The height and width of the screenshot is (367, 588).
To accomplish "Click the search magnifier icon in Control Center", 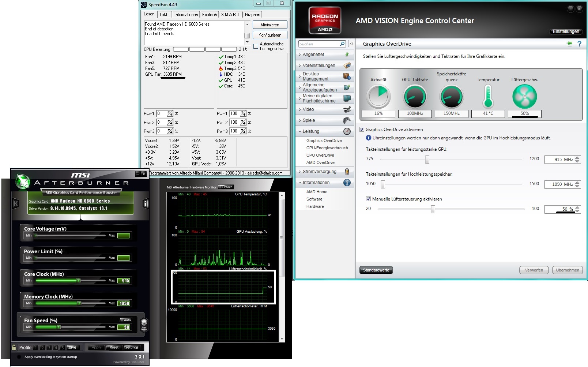I will [342, 44].
